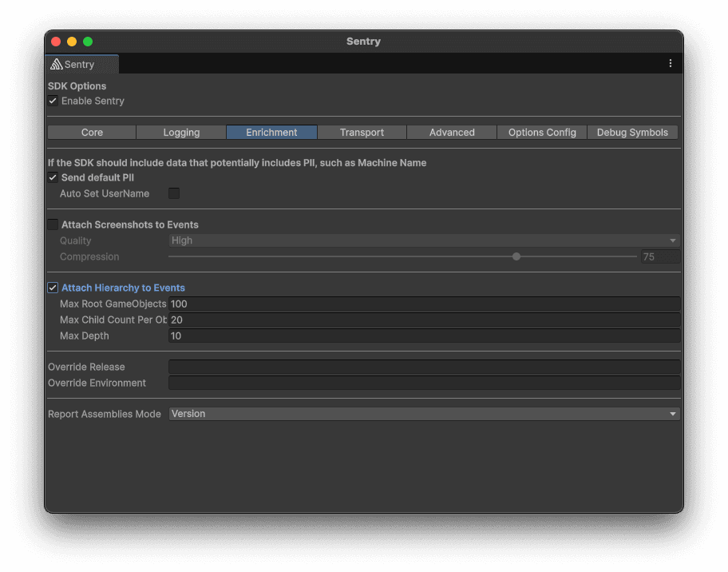The width and height of the screenshot is (728, 572).
Task: Open the three-dot overflow menu
Action: (x=671, y=63)
